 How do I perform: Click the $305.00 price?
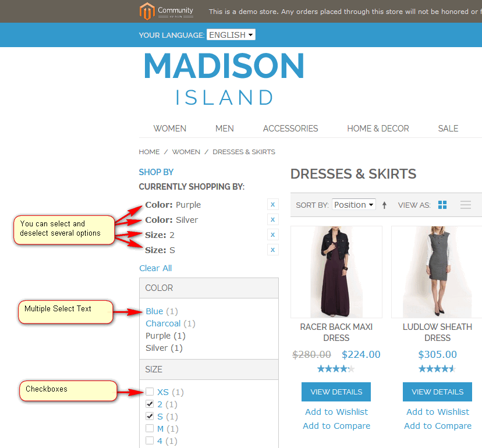(x=437, y=354)
